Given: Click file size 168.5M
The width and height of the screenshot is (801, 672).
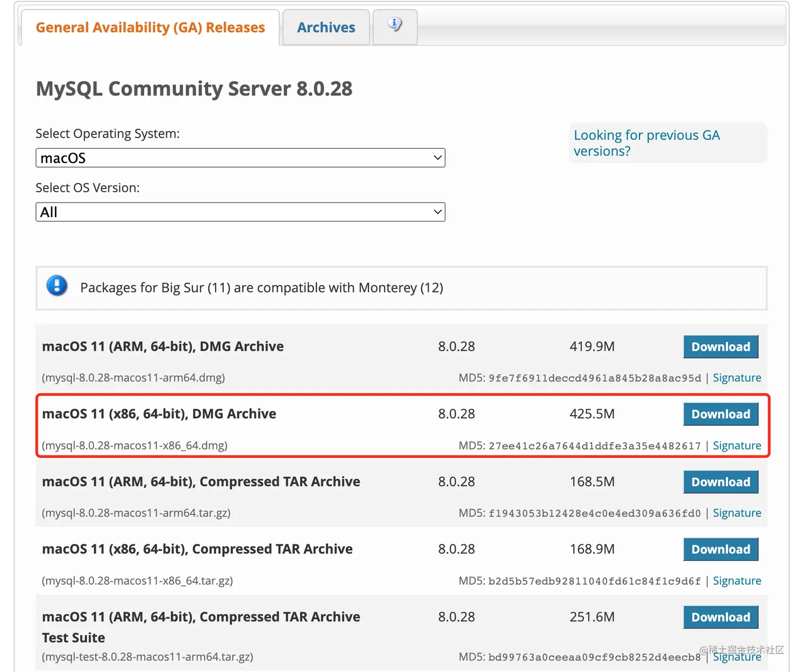Looking at the screenshot, I should (x=592, y=481).
